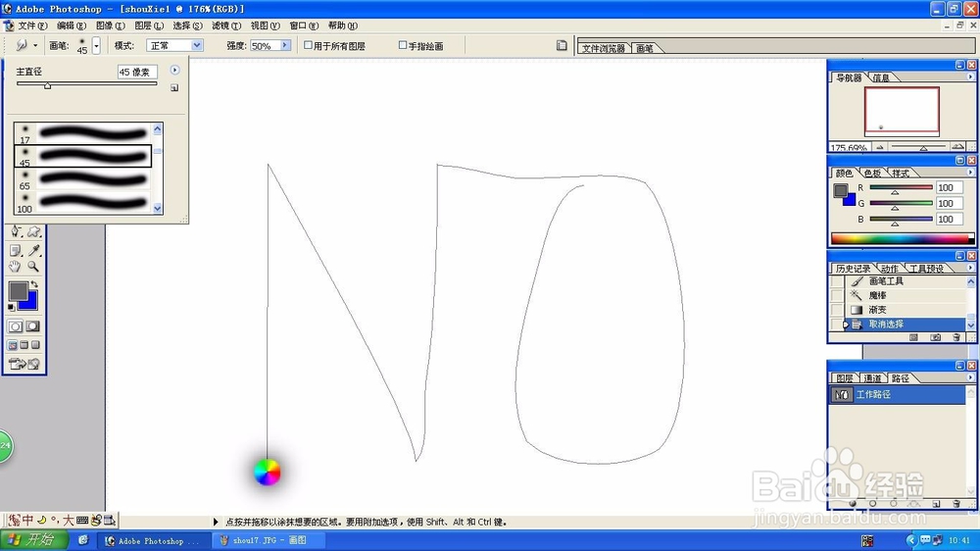
Task: Switch to the 动作 tab
Action: [x=889, y=269]
